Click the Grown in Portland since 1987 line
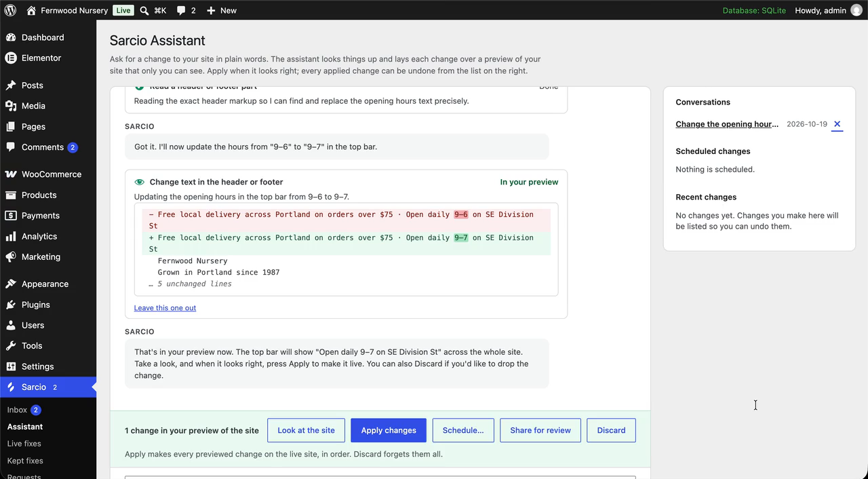Screen dimensions: 868x479 [x=218, y=272]
